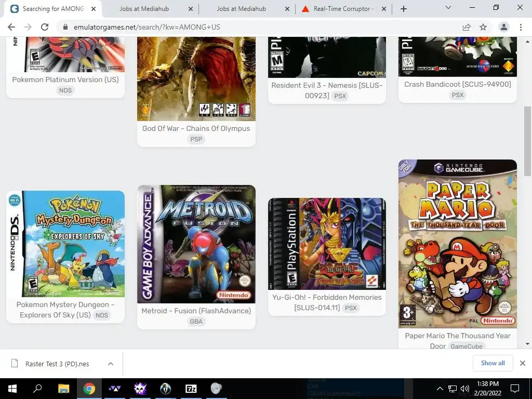The image size is (532, 399).
Task: Click the God Of War cover image
Action: [196, 79]
